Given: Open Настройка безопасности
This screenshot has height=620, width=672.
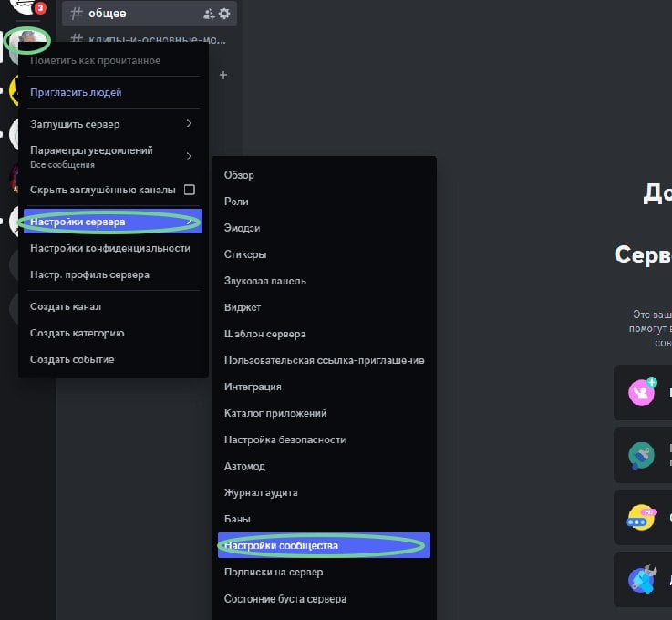Looking at the screenshot, I should pos(324,440).
